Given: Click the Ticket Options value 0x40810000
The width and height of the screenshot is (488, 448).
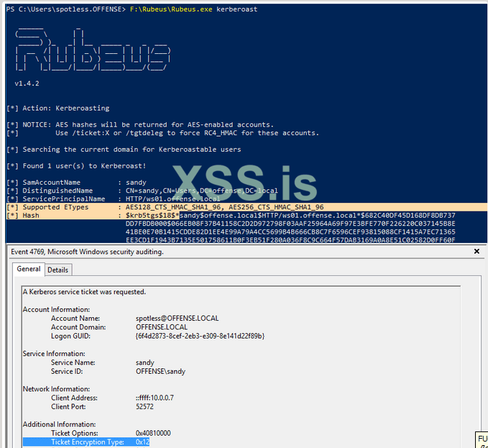Looking at the screenshot, I should (153, 433).
